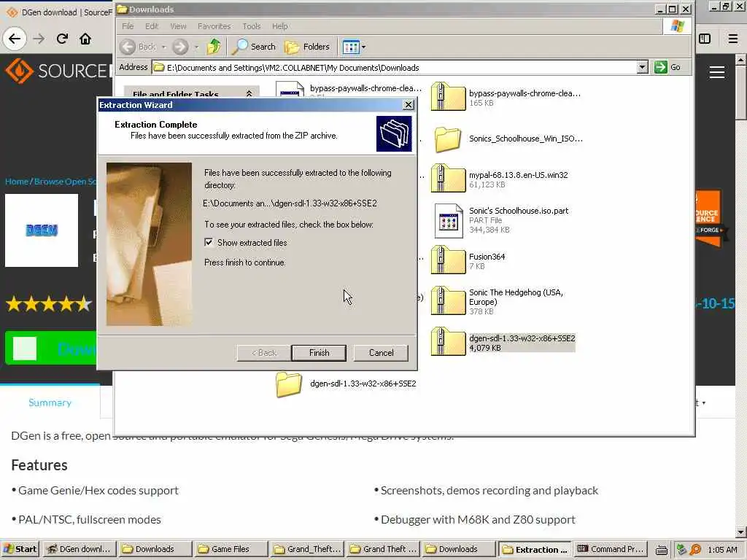Collapse the File and Folder Tasks panel
This screenshot has height=560, width=747.
click(x=249, y=94)
